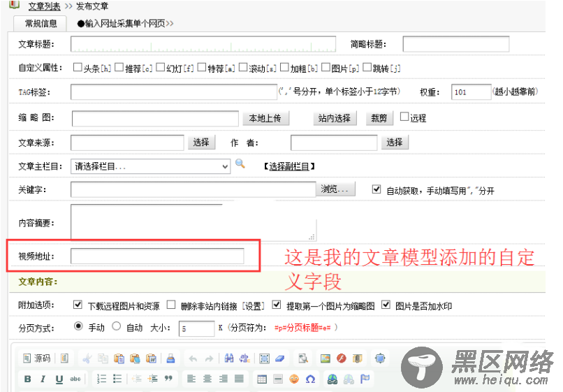This screenshot has height=392, width=563.
Task: Enable the 远程 checkbox for thumbnail
Action: [404, 117]
